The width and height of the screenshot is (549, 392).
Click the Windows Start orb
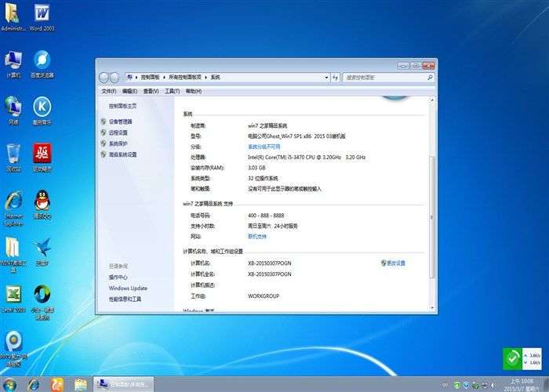pyautogui.click(x=11, y=384)
